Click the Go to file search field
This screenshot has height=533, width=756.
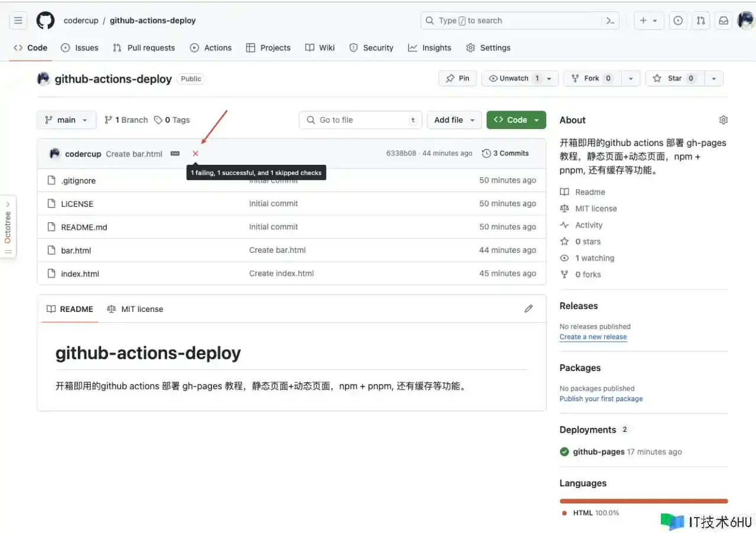(x=360, y=120)
